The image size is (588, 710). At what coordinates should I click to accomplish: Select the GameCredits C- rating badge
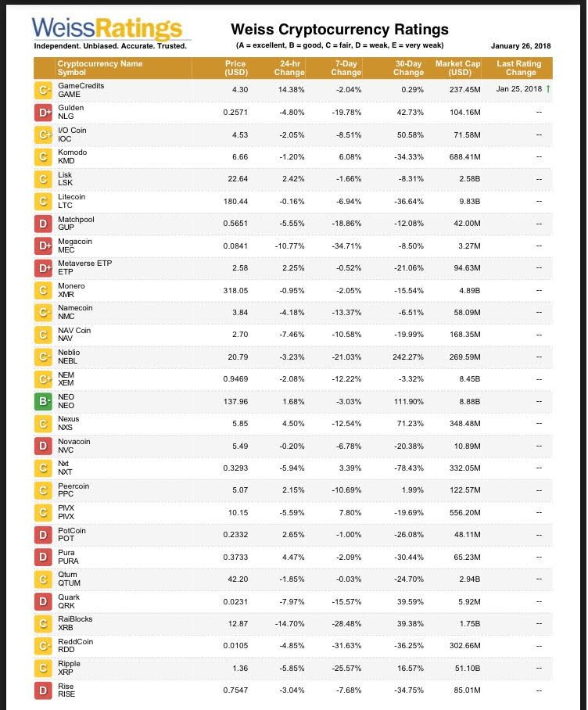(45, 90)
